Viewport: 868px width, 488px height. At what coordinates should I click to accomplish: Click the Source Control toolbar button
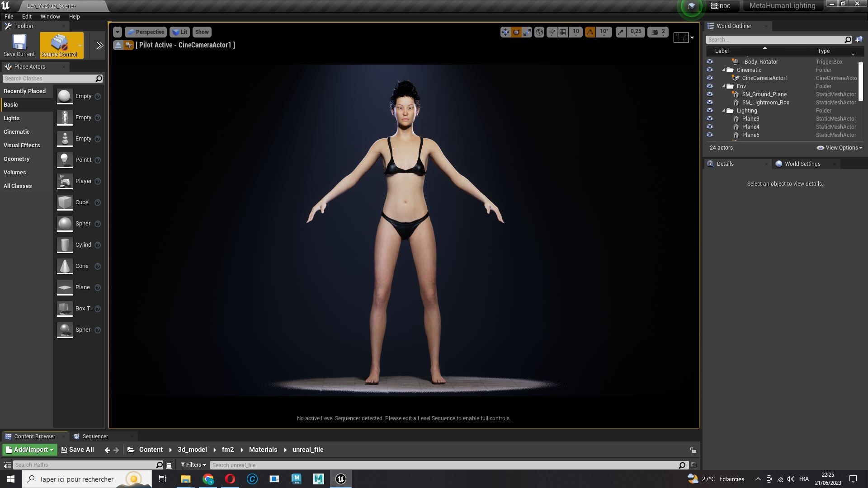click(x=59, y=45)
